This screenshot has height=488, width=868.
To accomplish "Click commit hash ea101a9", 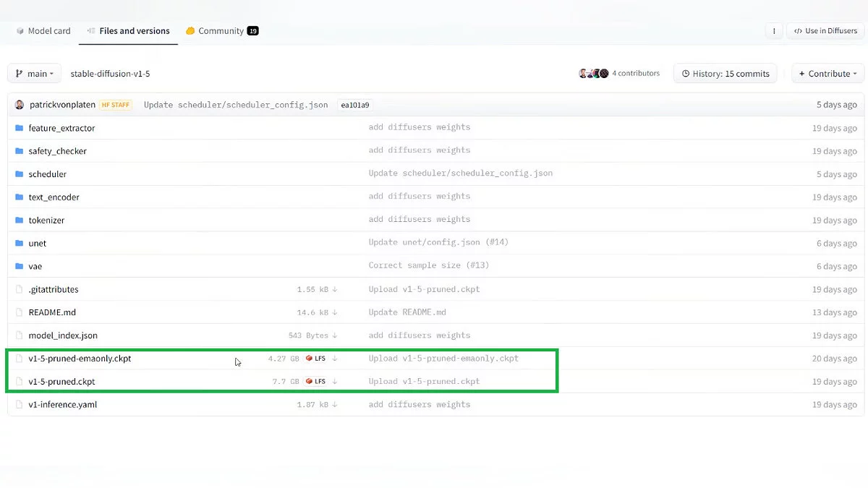I will point(355,105).
